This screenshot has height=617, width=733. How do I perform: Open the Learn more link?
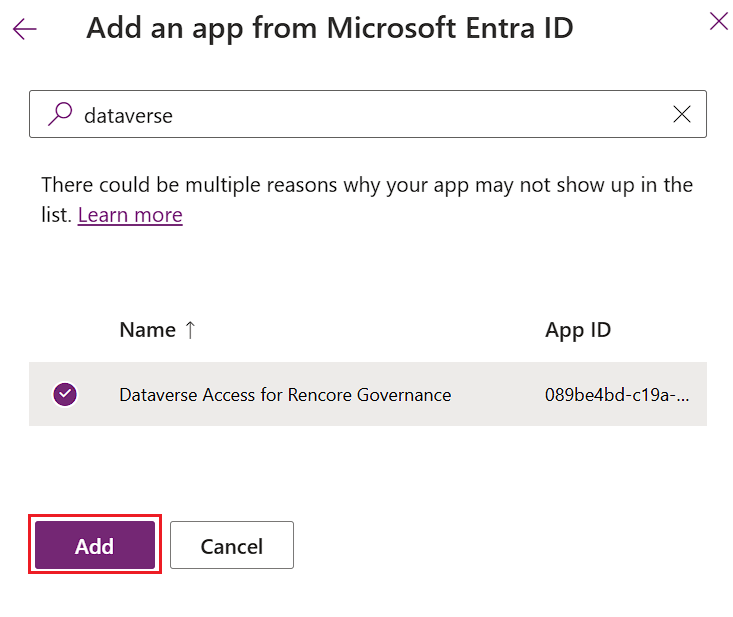pos(130,215)
